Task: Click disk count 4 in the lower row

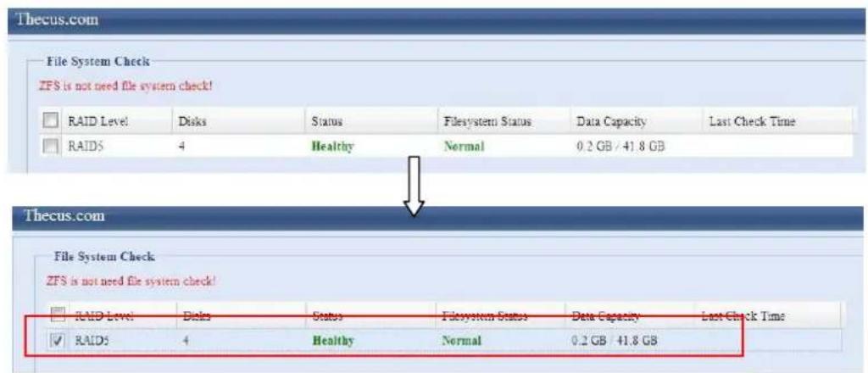Action: point(186,340)
